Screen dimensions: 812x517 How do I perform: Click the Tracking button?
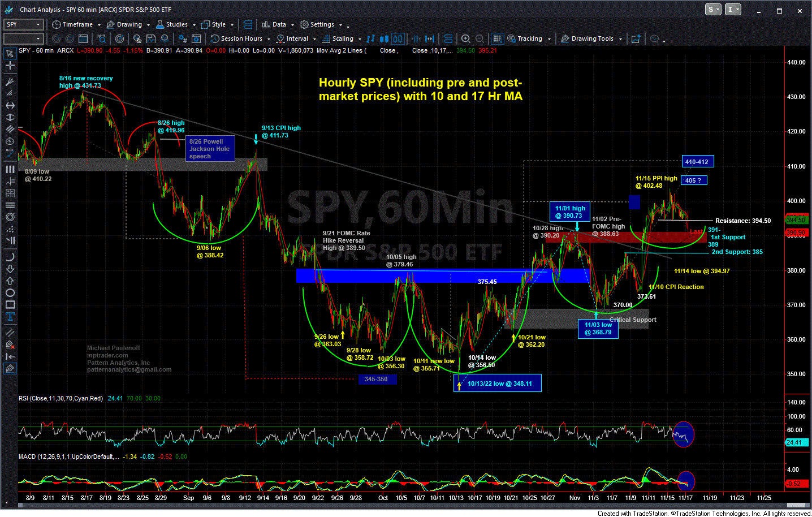pyautogui.click(x=525, y=38)
